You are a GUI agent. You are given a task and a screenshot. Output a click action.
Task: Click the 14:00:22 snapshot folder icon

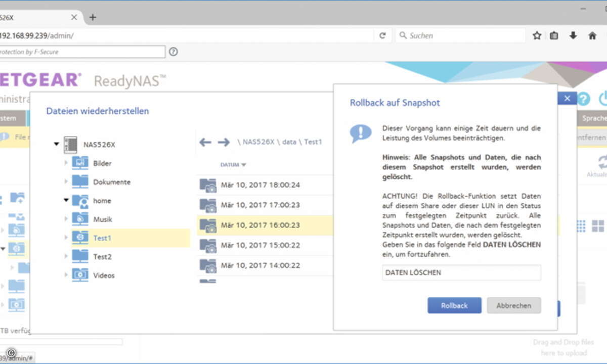coord(207,266)
